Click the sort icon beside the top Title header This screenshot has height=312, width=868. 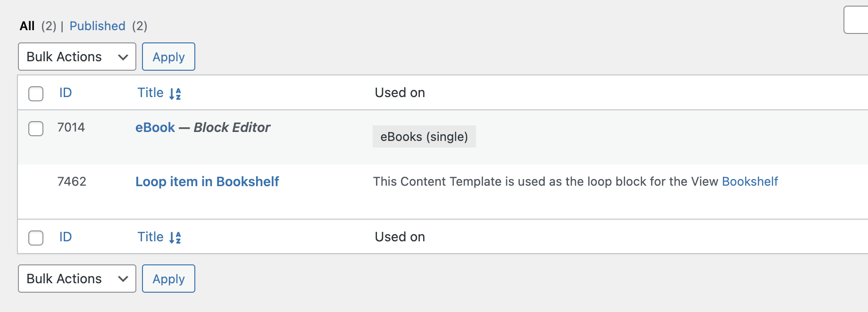point(175,94)
